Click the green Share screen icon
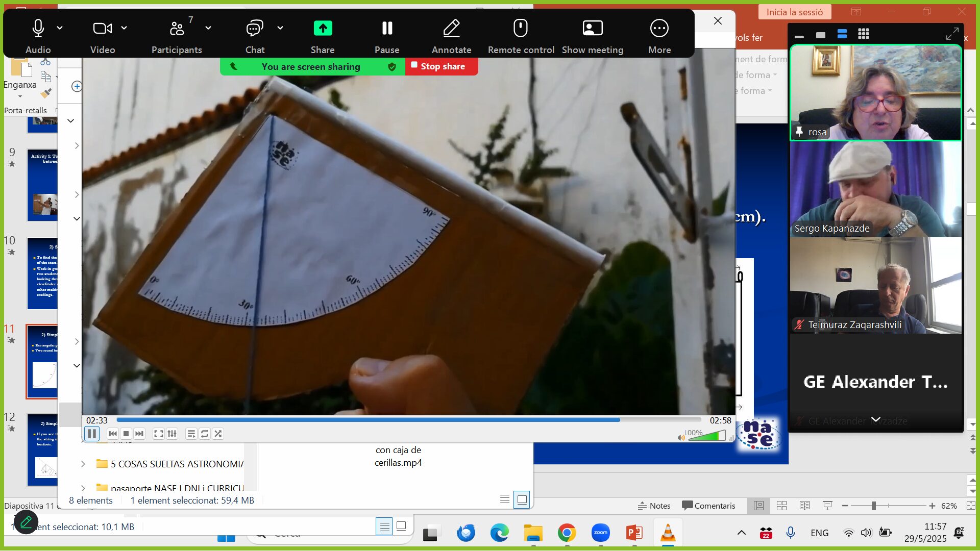The image size is (980, 551). [323, 28]
